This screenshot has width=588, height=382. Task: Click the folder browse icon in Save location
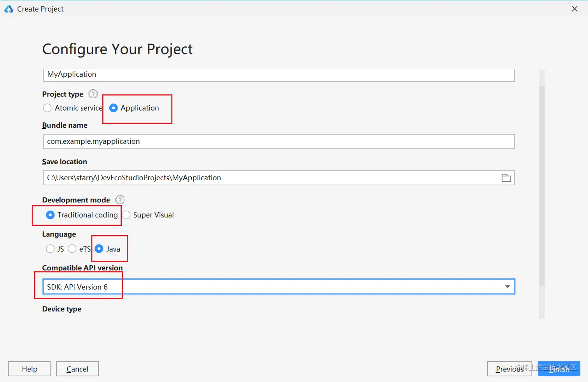[506, 178]
